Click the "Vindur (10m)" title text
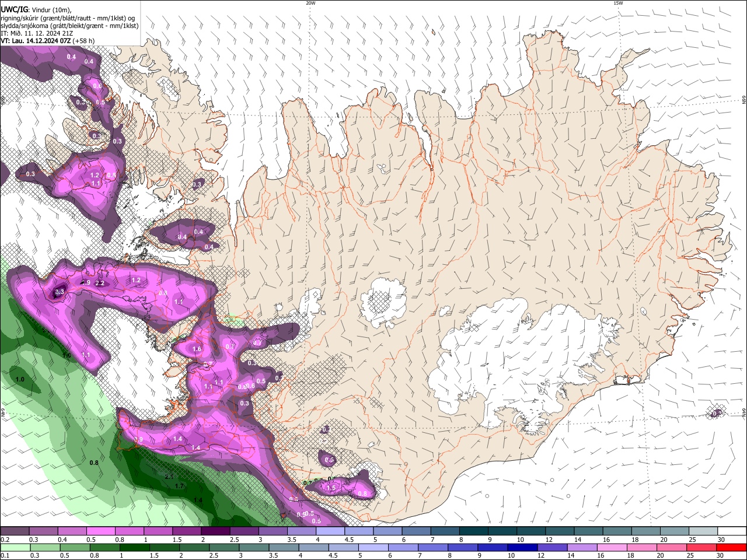The height and width of the screenshot is (560, 747). click(51, 10)
